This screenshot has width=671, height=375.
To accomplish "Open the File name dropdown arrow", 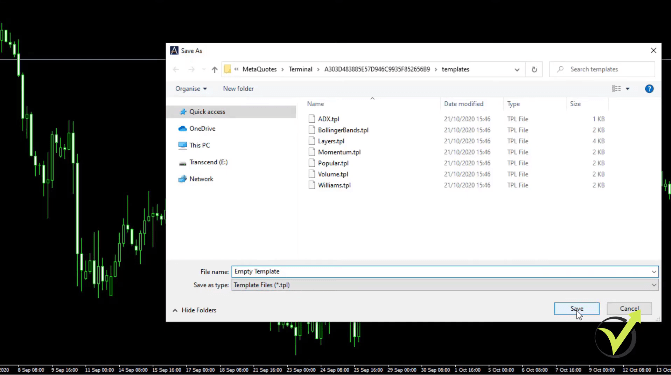I will 654,272.
